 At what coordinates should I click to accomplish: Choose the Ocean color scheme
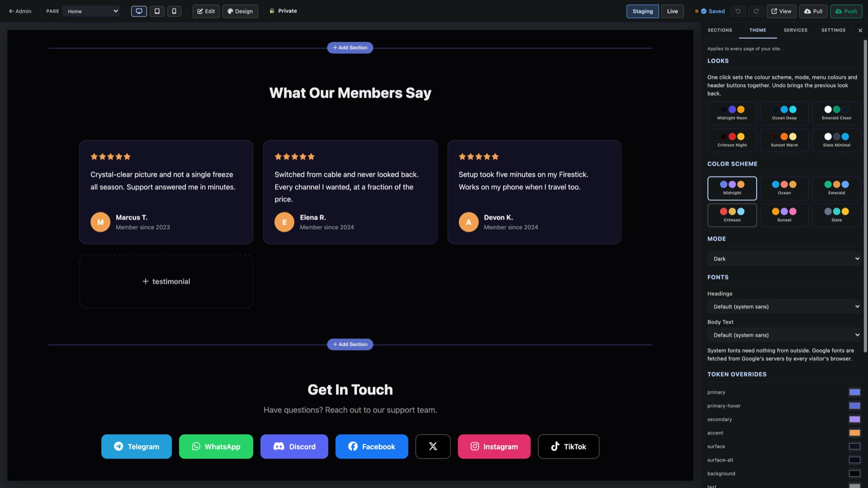pos(784,188)
